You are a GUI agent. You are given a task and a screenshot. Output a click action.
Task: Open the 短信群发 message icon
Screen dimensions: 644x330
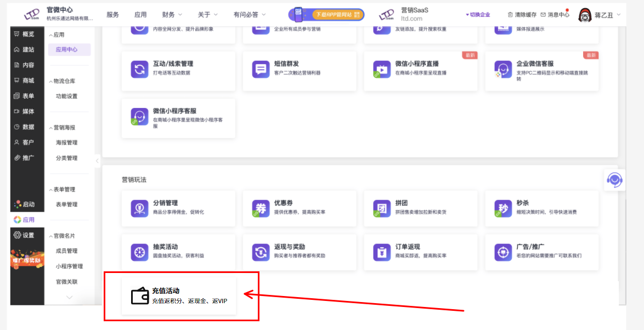(261, 69)
